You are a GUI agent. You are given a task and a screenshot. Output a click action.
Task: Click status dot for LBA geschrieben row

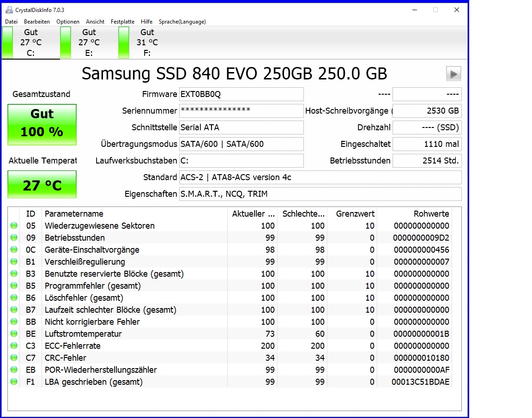point(14,382)
